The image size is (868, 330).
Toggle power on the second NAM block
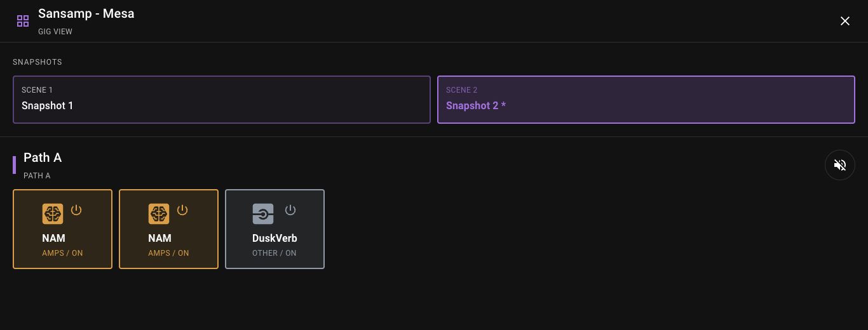[x=182, y=210]
